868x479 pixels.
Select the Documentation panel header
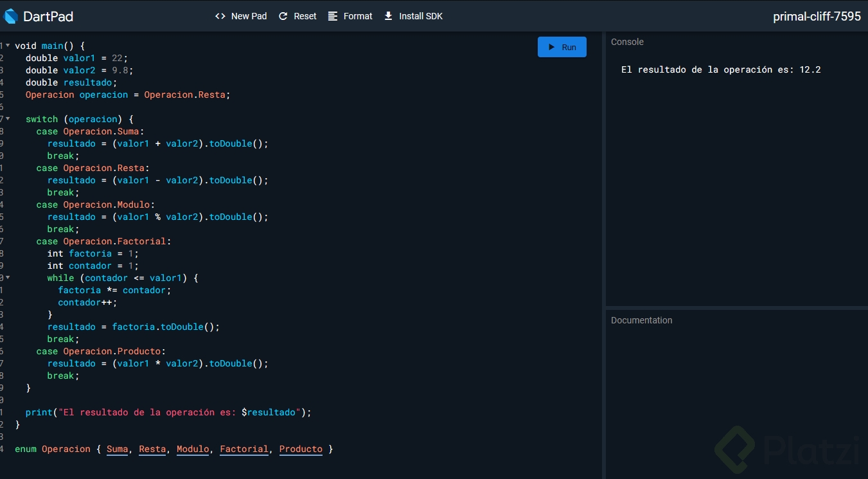[x=641, y=320]
